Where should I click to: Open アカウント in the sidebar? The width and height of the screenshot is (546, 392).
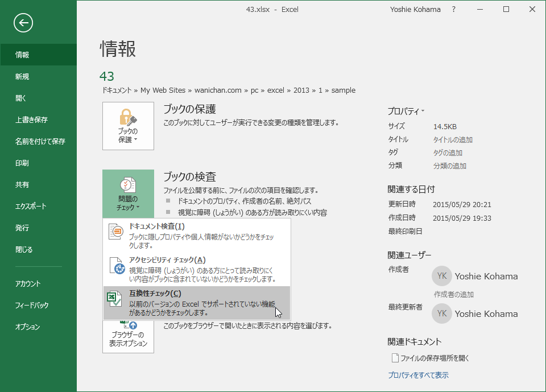click(38, 283)
